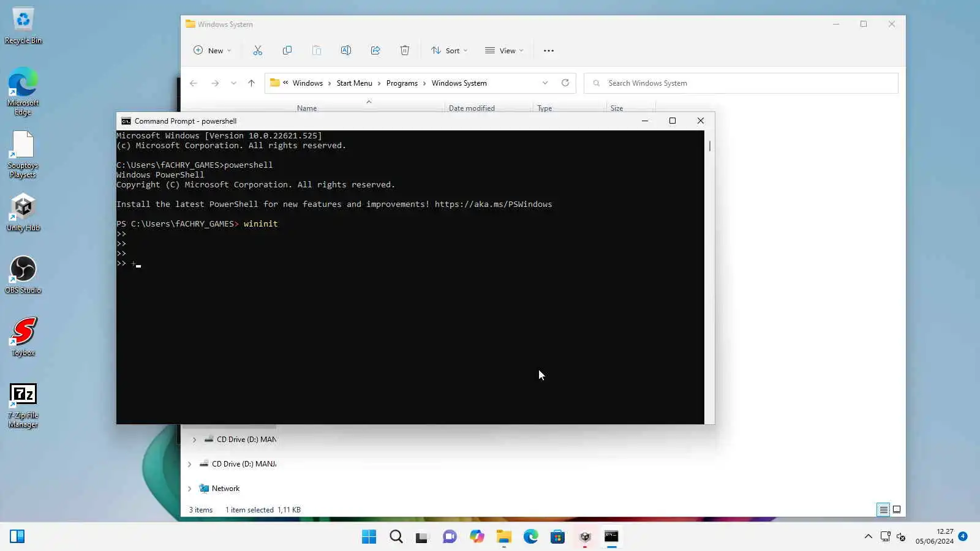Screen dimensions: 980x551
Task: Click the wininit command text in PowerShell
Action: (261, 224)
